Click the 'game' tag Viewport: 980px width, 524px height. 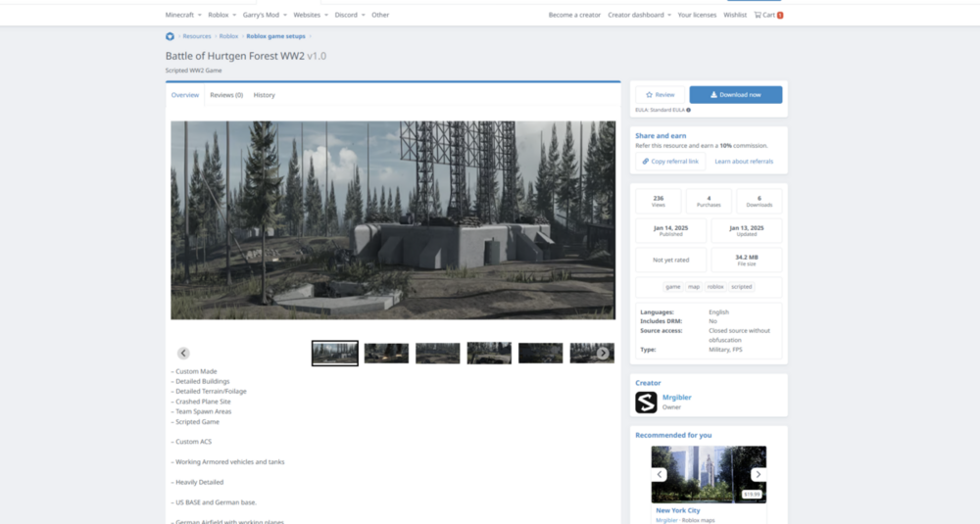(x=672, y=287)
